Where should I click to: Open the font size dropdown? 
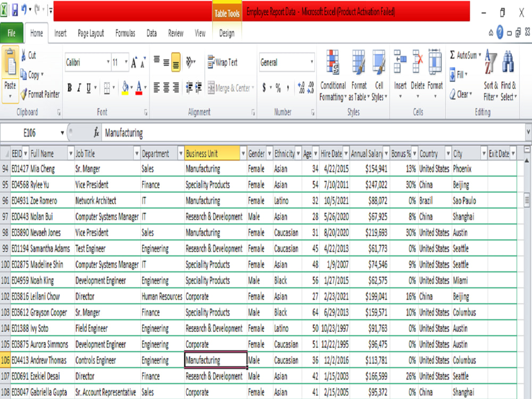point(126,62)
